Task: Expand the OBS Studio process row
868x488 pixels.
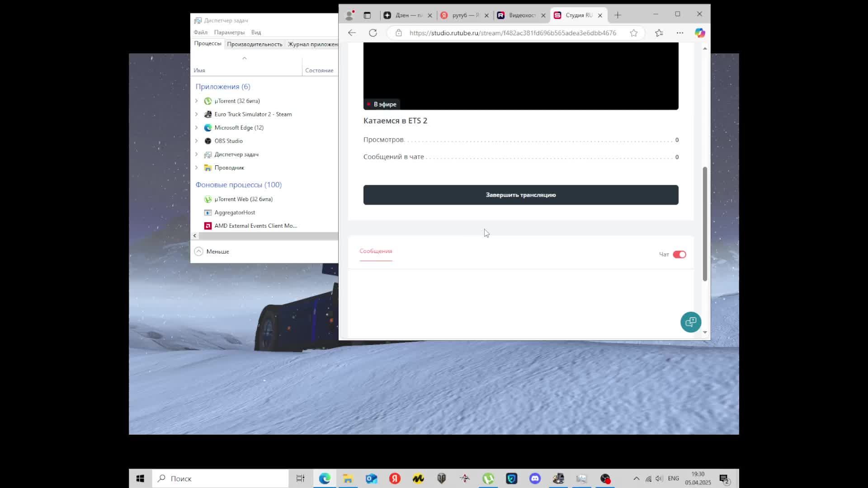Action: coord(197,141)
